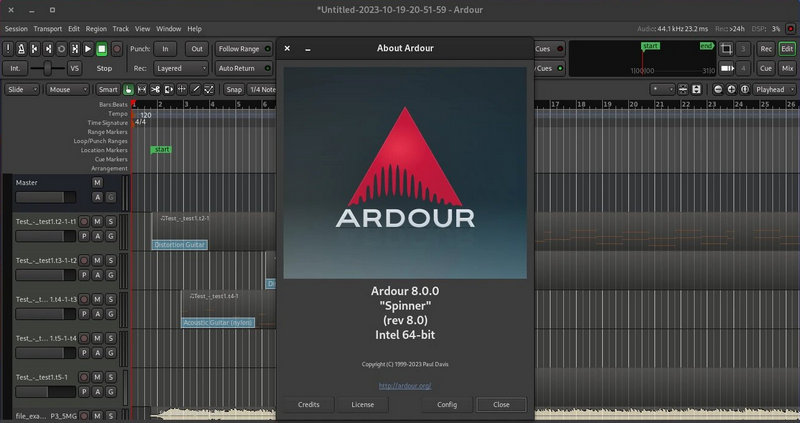Open the Region menu
This screenshot has height=423, width=800.
click(96, 29)
